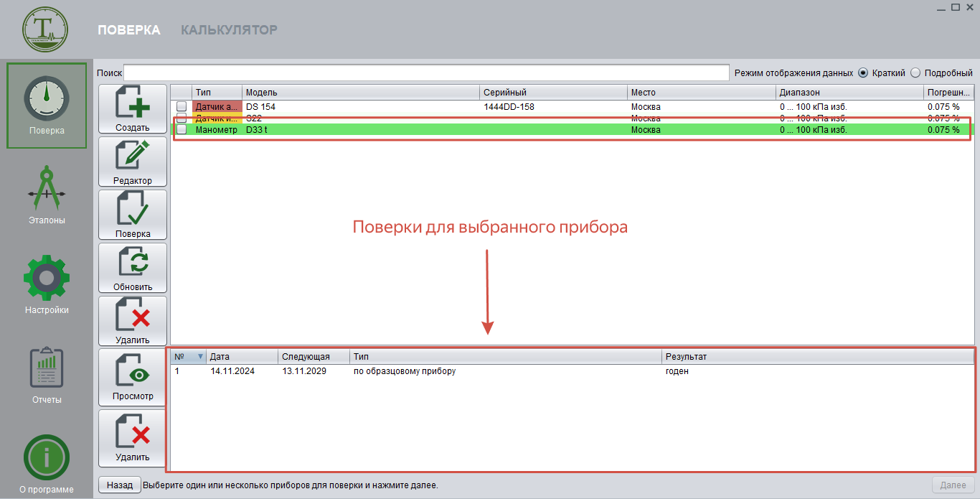Viewport: 980px width, 499px height.
Task: Click the Поверка document checkmark toolbar button
Action: coord(133,215)
